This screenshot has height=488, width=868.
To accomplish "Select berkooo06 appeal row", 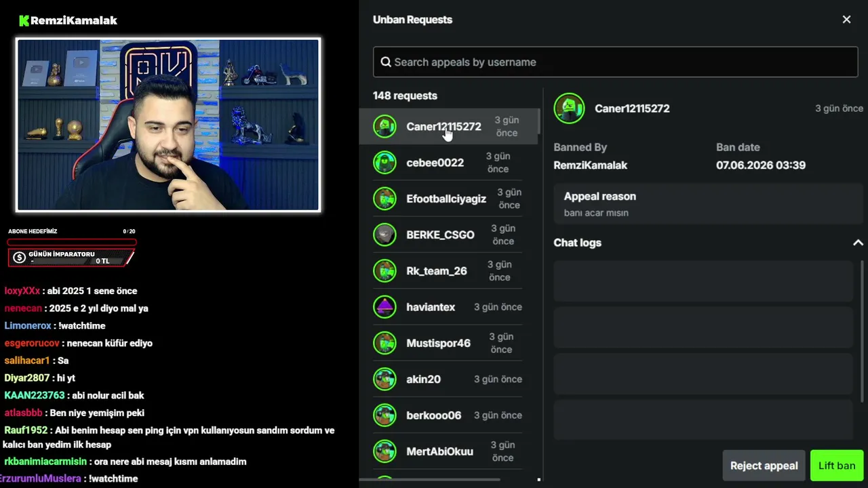I will pos(448,415).
